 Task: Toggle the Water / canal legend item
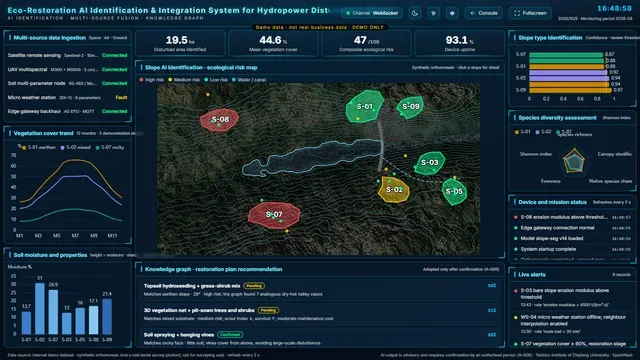click(x=249, y=80)
